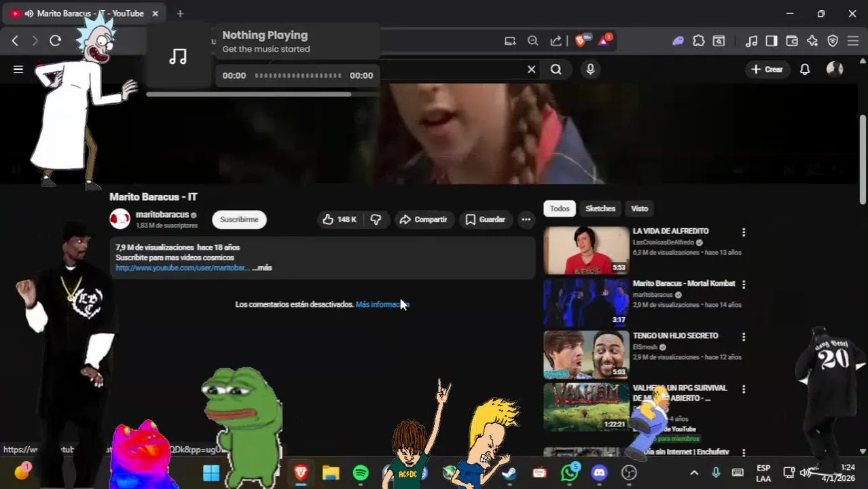Click the Marito Baracus - Mortal Kombat title

[684, 283]
